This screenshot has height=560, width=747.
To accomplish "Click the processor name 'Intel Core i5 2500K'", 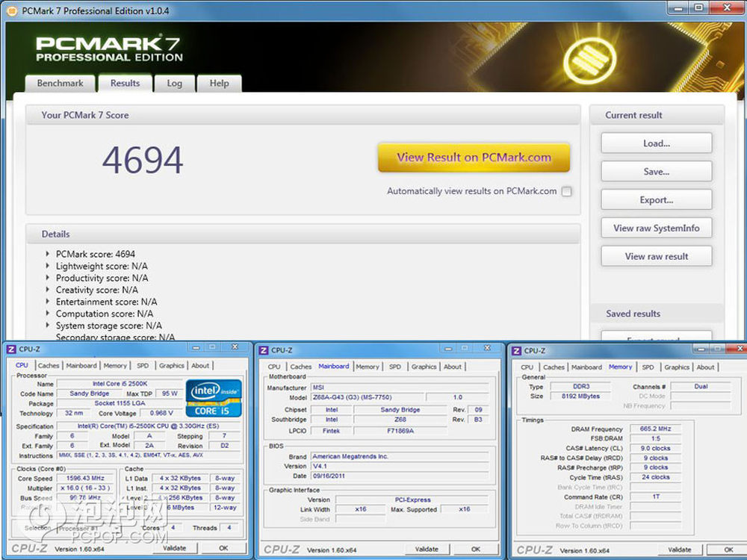I will (x=120, y=384).
